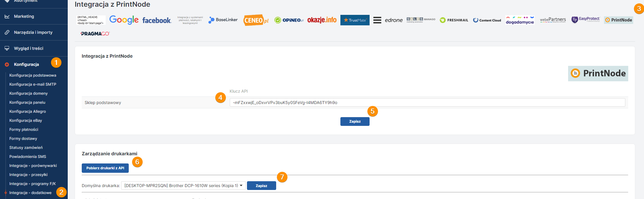This screenshot has width=644, height=199.
Task: Open the TrustMate integration tile
Action: (x=355, y=20)
